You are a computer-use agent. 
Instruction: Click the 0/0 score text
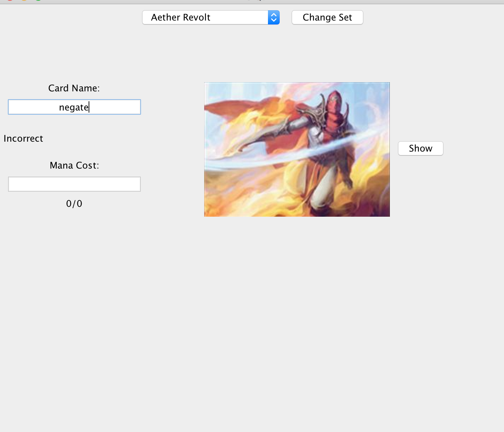pos(74,204)
